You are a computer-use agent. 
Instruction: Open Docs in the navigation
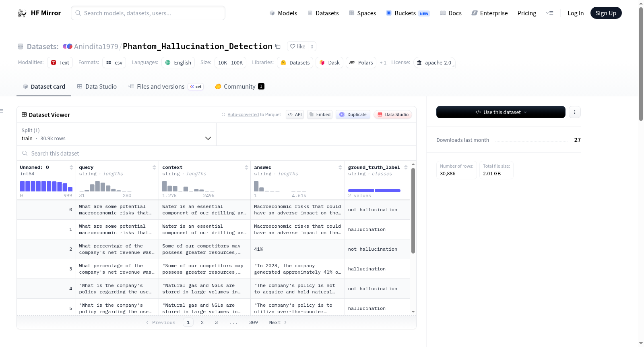(x=451, y=13)
